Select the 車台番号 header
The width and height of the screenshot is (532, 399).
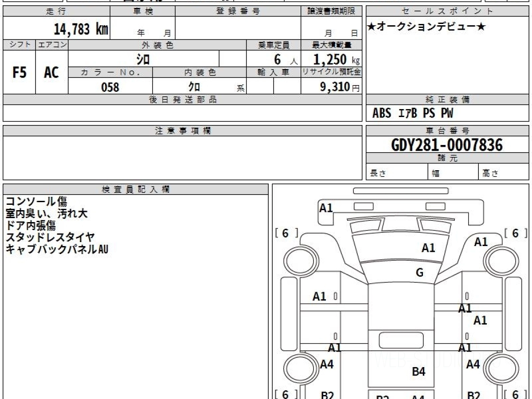(447, 131)
